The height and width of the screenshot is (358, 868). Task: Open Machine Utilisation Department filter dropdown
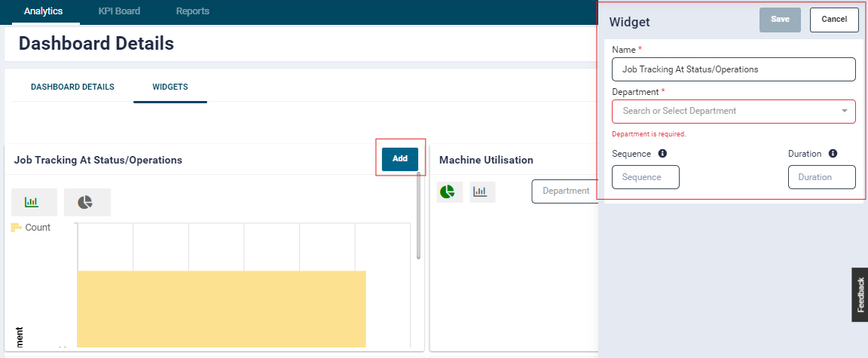point(565,191)
